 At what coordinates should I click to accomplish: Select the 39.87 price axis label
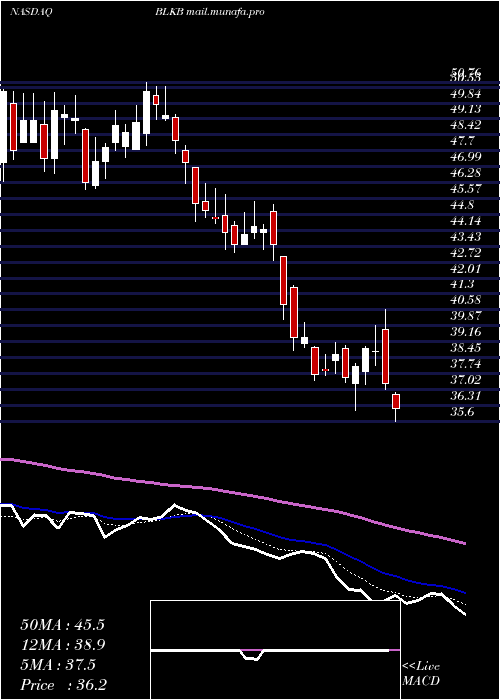(x=465, y=316)
